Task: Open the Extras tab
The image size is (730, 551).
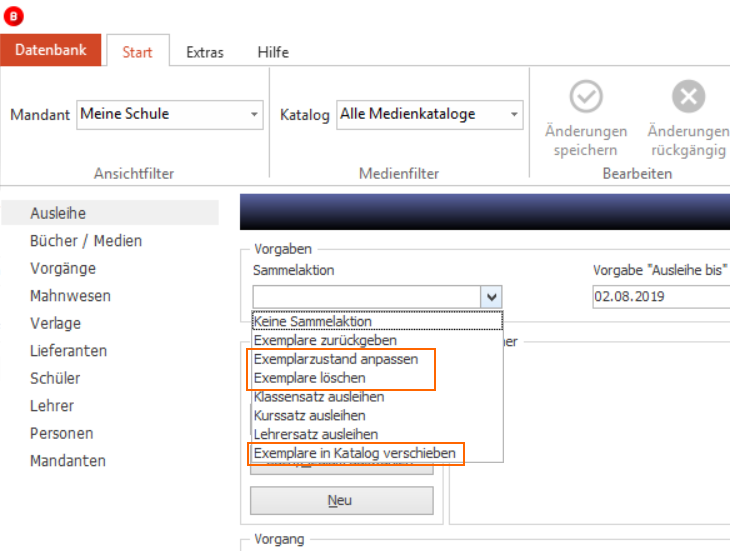Action: point(205,52)
